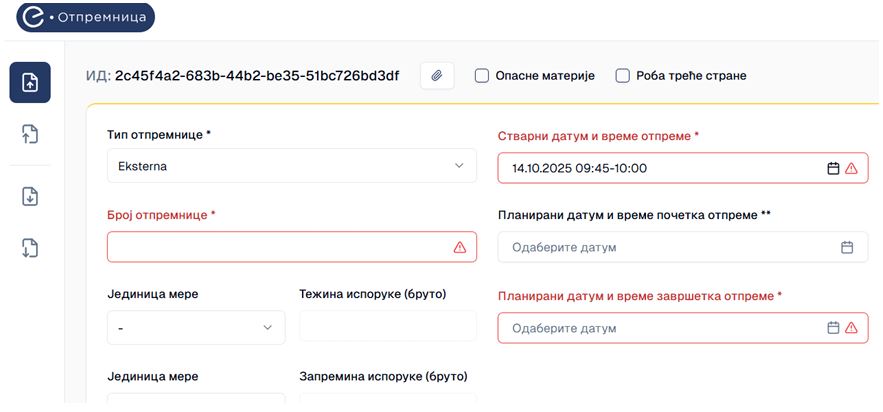Click the paperclip attachment icon
This screenshot has width=883, height=412.
[x=437, y=75]
